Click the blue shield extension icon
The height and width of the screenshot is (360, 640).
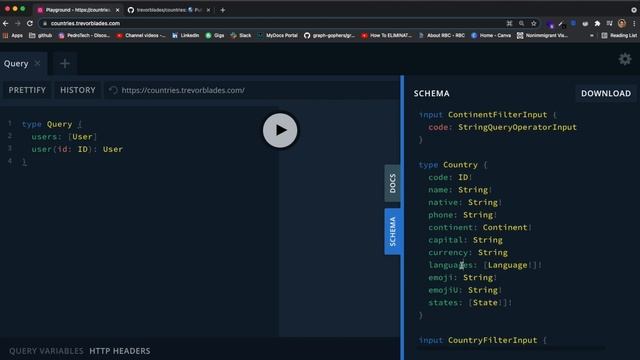[x=573, y=23]
